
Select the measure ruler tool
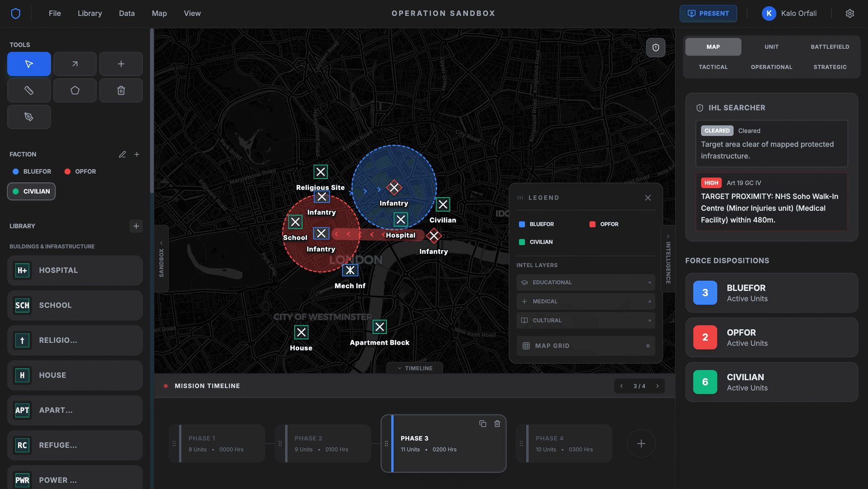pos(29,90)
